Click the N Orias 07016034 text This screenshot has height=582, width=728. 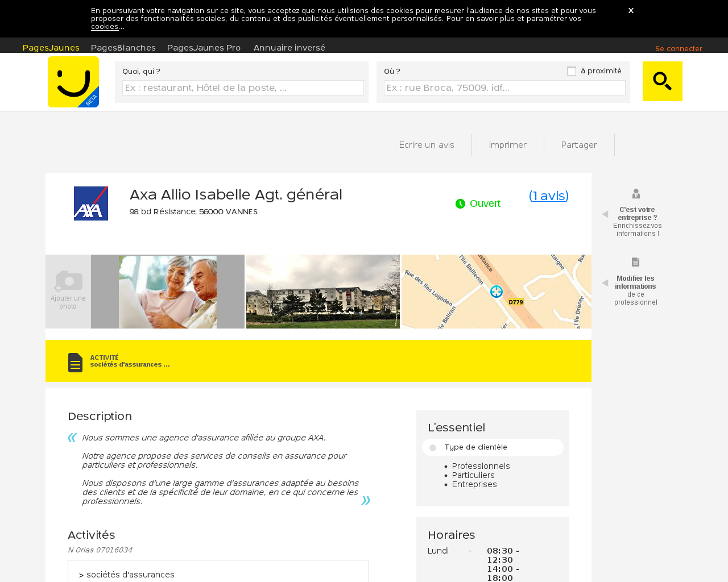click(100, 550)
